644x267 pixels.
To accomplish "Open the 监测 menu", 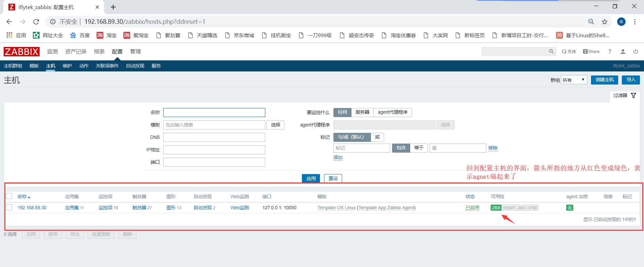I will tap(52, 52).
